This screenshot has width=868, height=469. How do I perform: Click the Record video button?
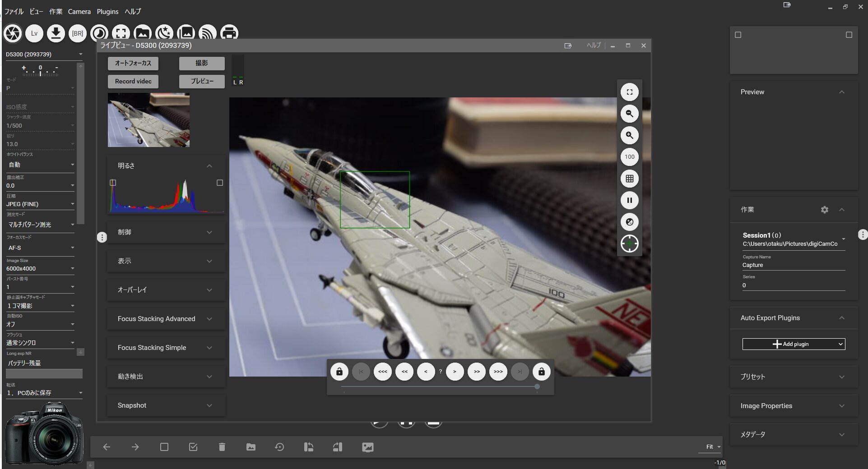(x=133, y=81)
